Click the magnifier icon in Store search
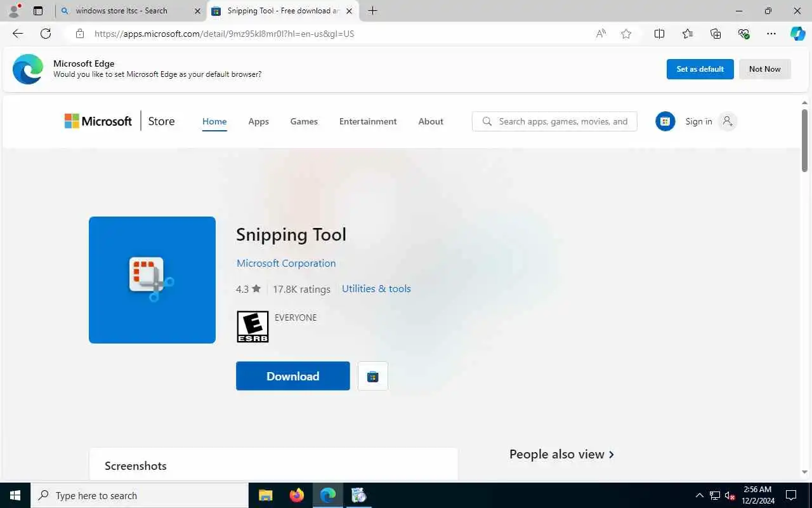Viewport: 812px width, 508px height. (487, 121)
